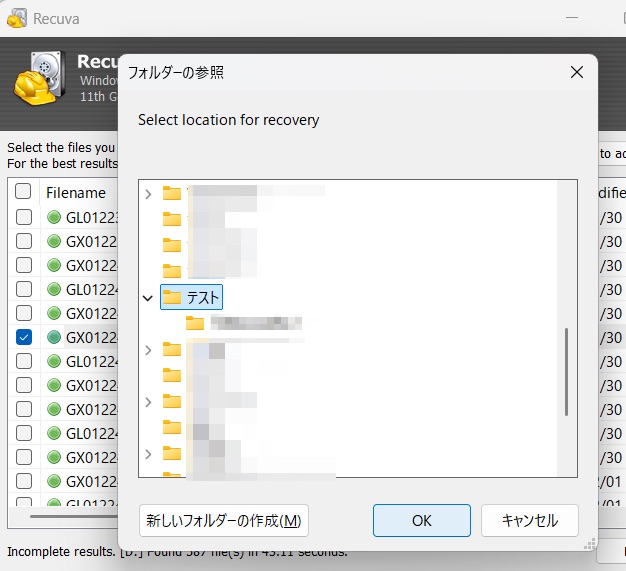Click the 新しいフォルダーの作成 button

pyautogui.click(x=224, y=520)
